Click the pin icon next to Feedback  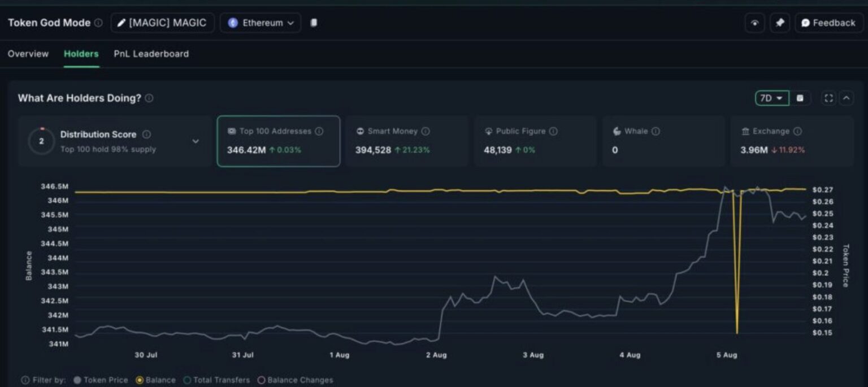point(780,23)
